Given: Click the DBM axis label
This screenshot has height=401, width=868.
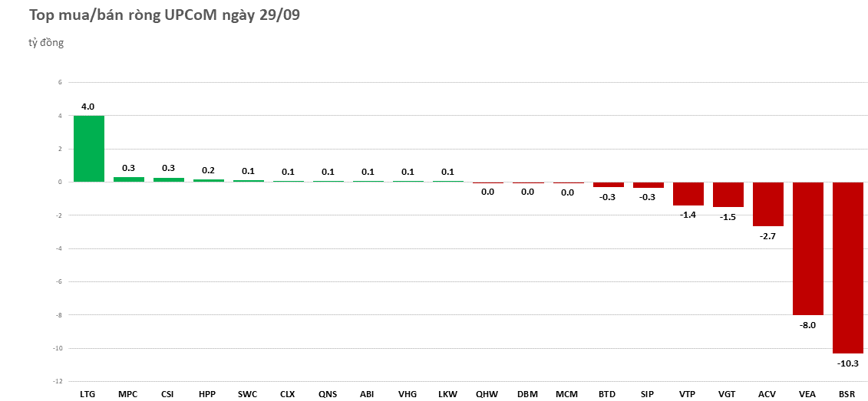Looking at the screenshot, I should tap(527, 394).
